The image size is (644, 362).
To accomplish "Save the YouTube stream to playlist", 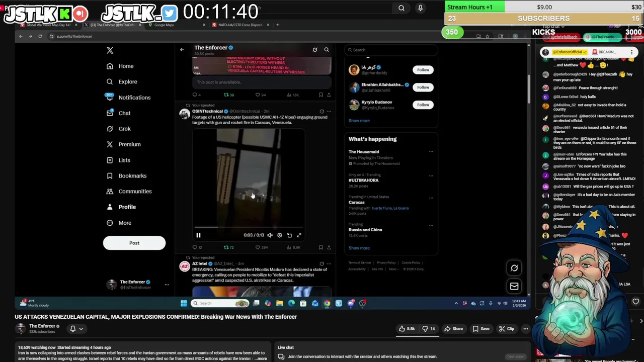I will coord(480,329).
